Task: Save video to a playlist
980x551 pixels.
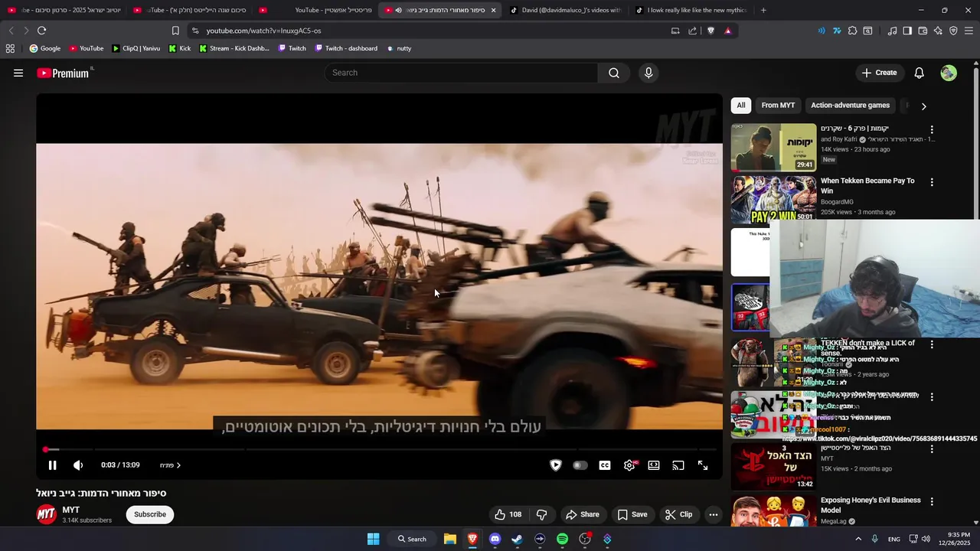Action: [632, 514]
